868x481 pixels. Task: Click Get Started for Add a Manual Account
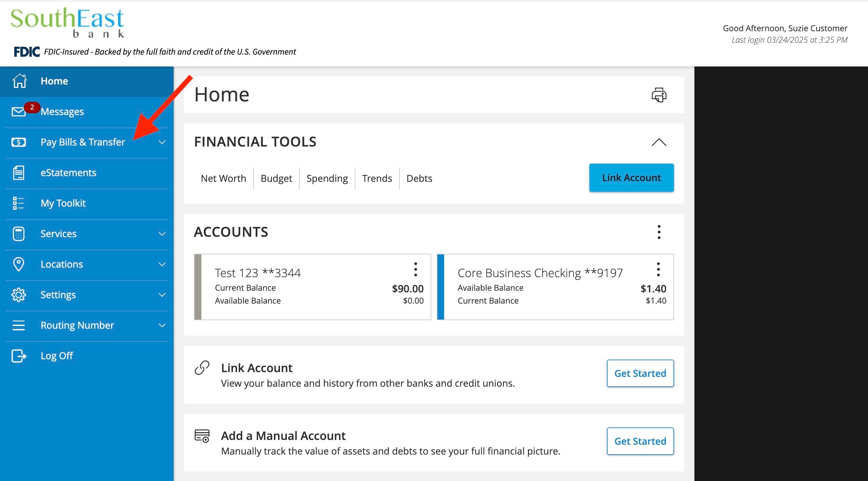click(639, 441)
